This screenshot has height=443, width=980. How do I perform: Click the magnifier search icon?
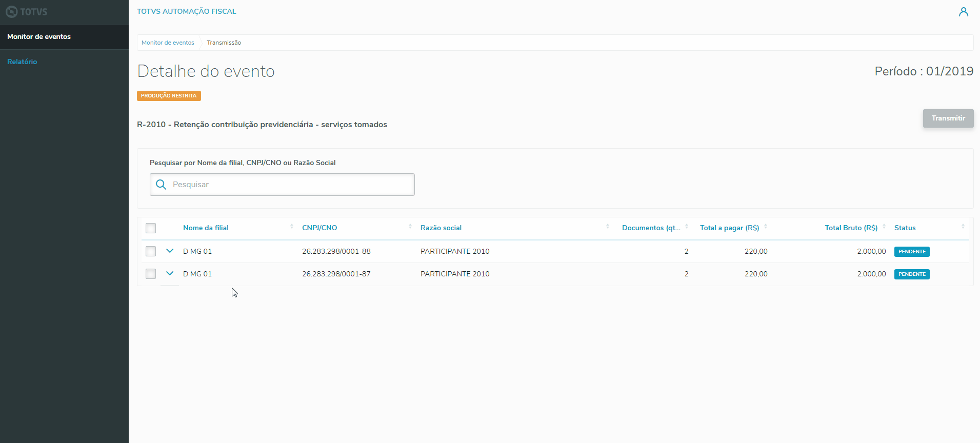(161, 185)
